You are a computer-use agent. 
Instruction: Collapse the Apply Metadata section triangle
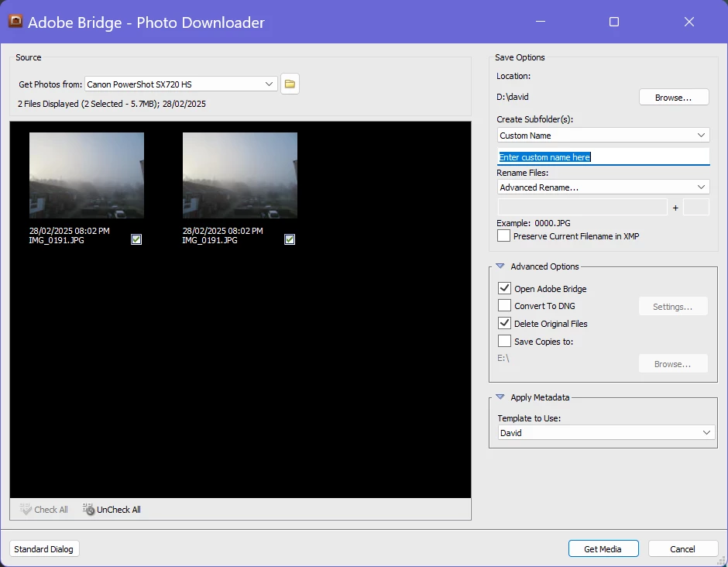(x=500, y=397)
